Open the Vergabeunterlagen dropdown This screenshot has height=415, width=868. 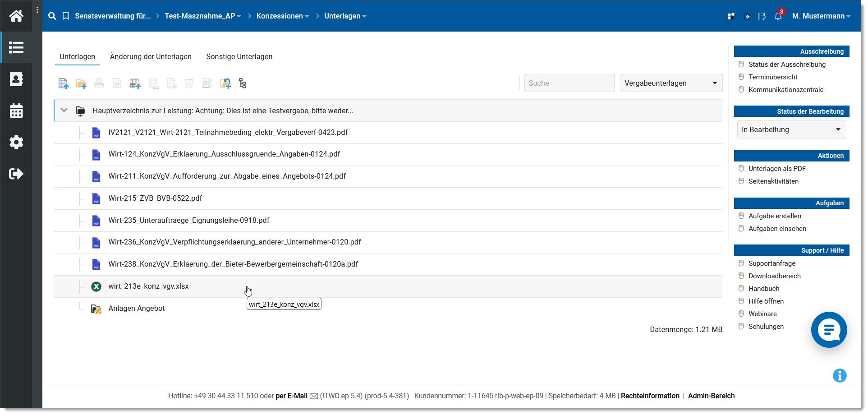pos(671,83)
